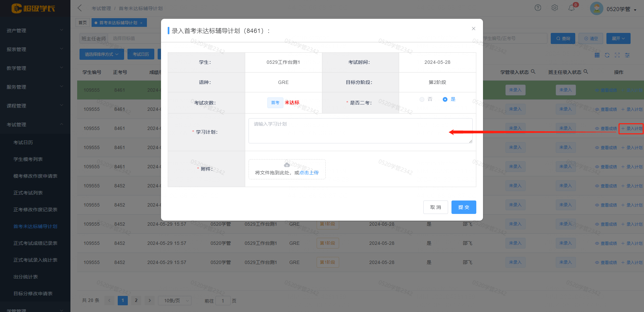The width and height of the screenshot is (644, 312).
Task: Select 否 for 是否二考
Action: (422, 99)
